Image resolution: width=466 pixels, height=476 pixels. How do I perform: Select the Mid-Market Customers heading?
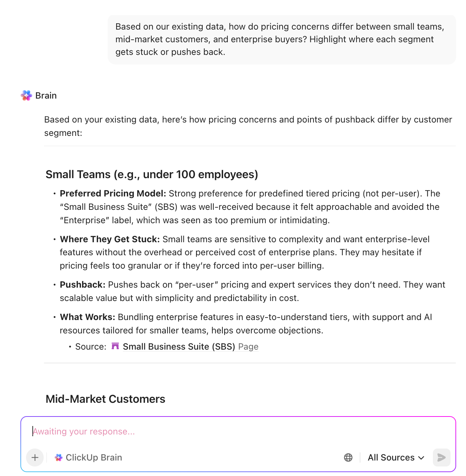[x=105, y=399]
